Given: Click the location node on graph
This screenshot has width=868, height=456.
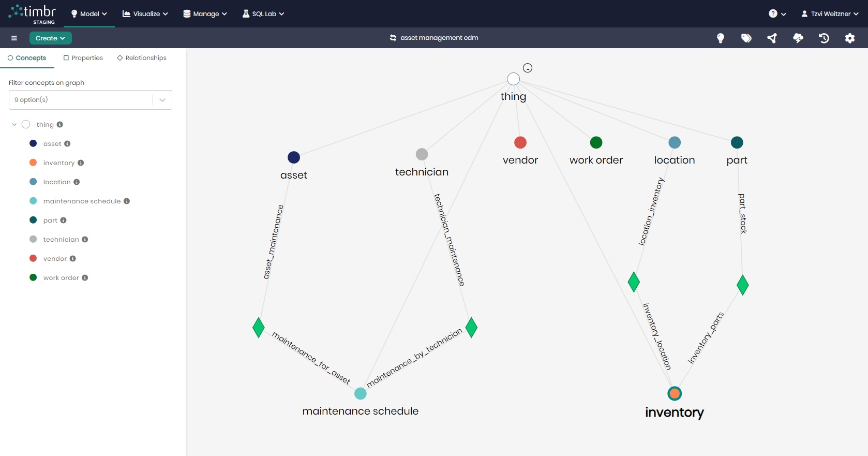Looking at the screenshot, I should point(675,142).
